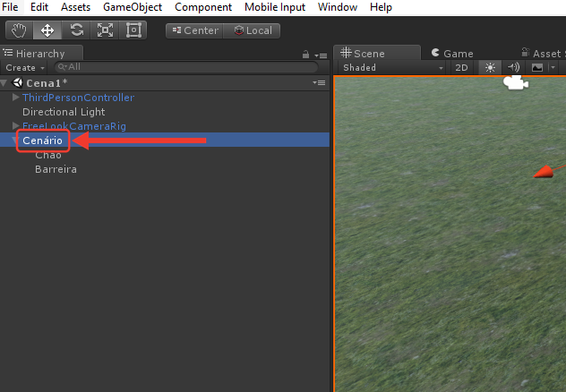This screenshot has height=392, width=566.
Task: Open the Assets menu
Action: [75, 7]
